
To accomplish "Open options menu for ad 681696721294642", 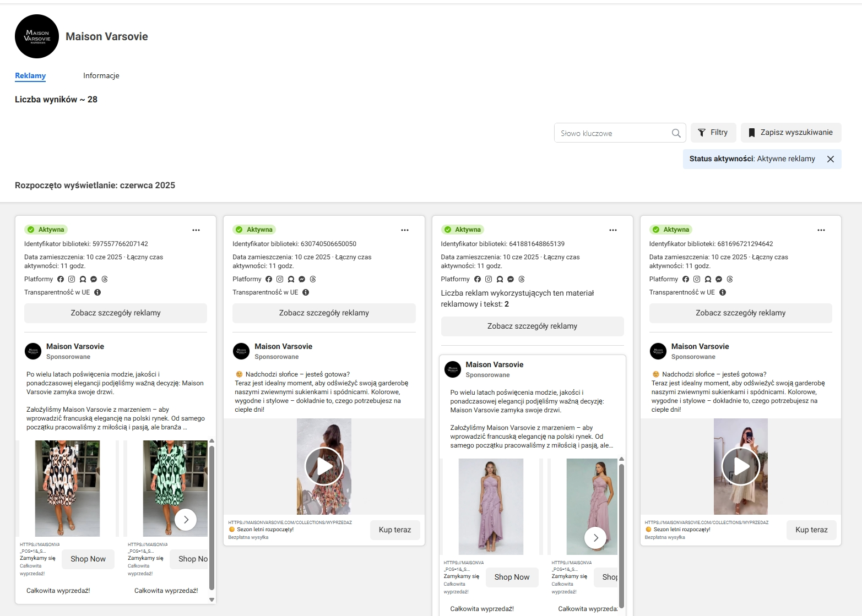I will [x=821, y=230].
